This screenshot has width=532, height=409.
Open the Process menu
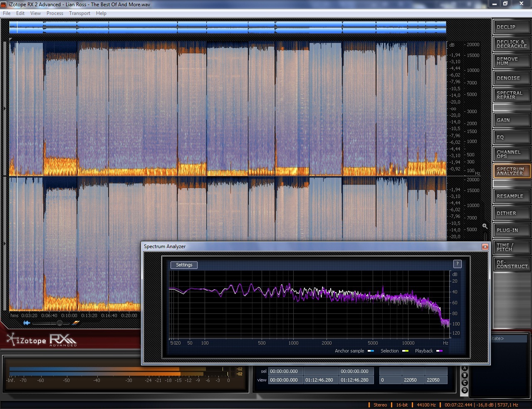(55, 13)
